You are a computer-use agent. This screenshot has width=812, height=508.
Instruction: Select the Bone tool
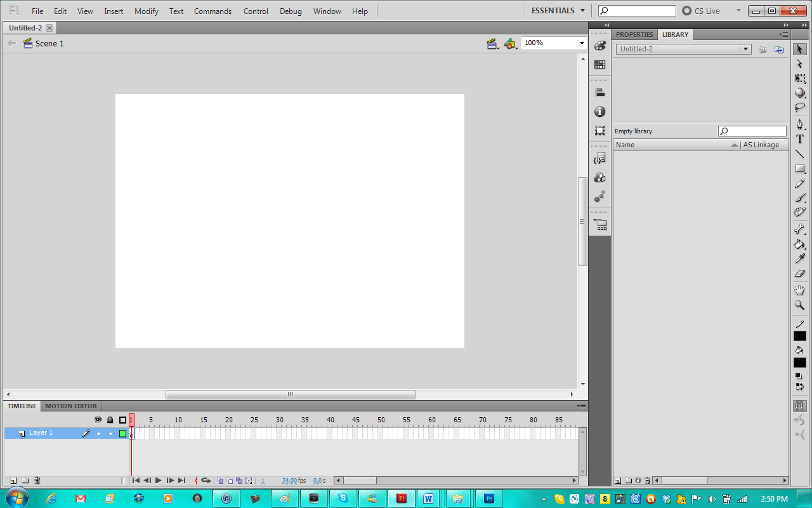(x=799, y=229)
